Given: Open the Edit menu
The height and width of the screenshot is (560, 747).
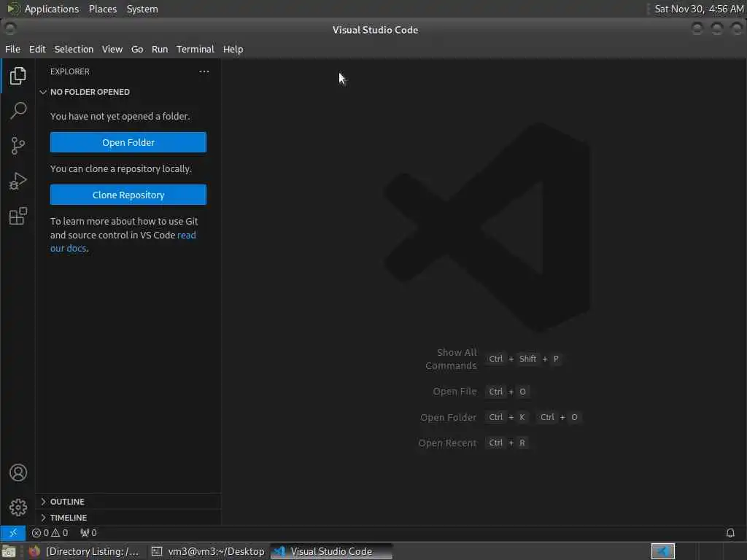Looking at the screenshot, I should point(37,49).
